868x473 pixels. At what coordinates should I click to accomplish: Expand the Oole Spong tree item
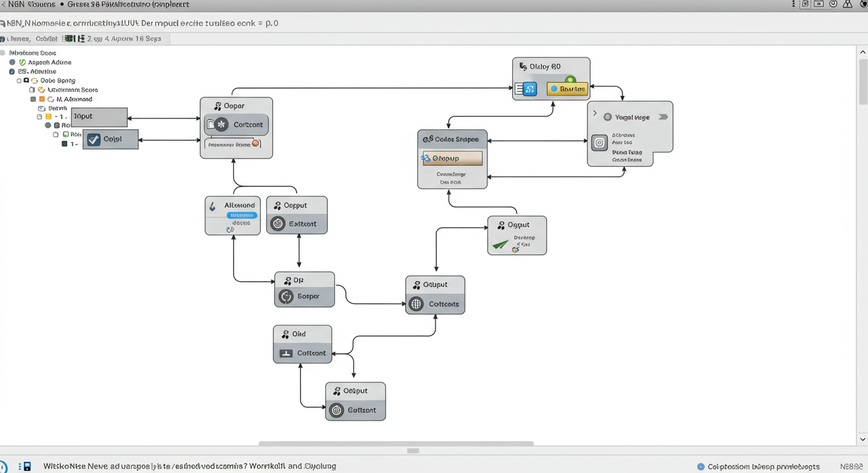pyautogui.click(x=19, y=81)
